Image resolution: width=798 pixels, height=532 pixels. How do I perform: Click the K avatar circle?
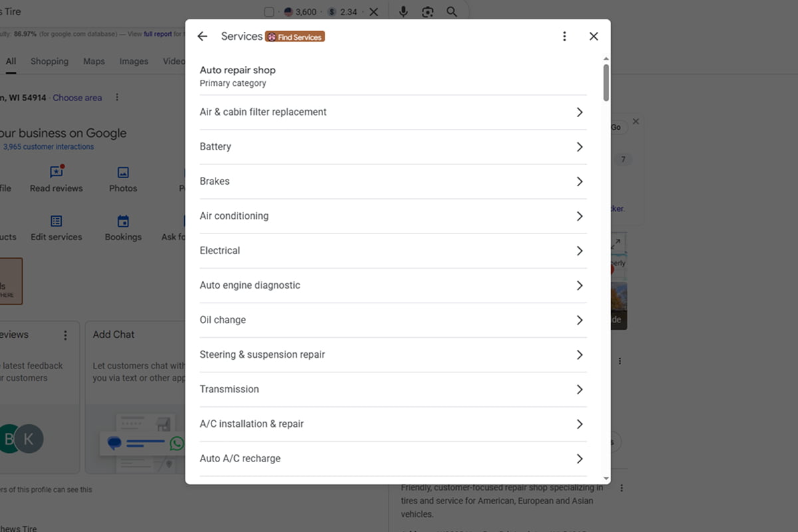tap(29, 439)
